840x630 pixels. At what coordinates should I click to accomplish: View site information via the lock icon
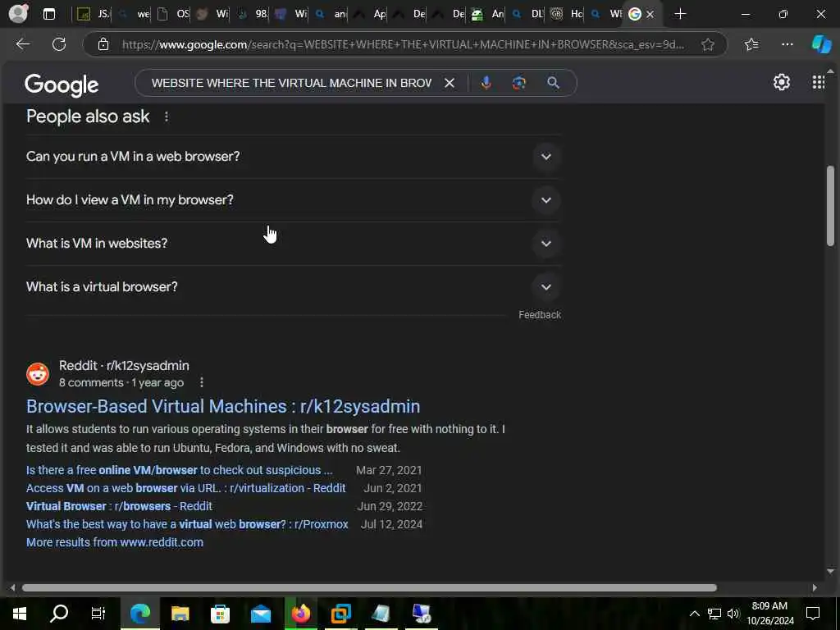pos(103,44)
